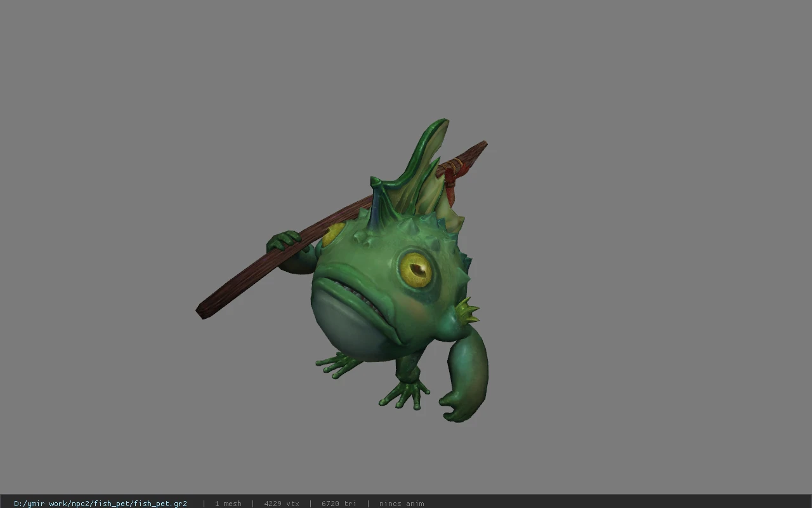812x508 pixels.
Task: Click the '6720 tri' triangle count
Action: tap(339, 504)
